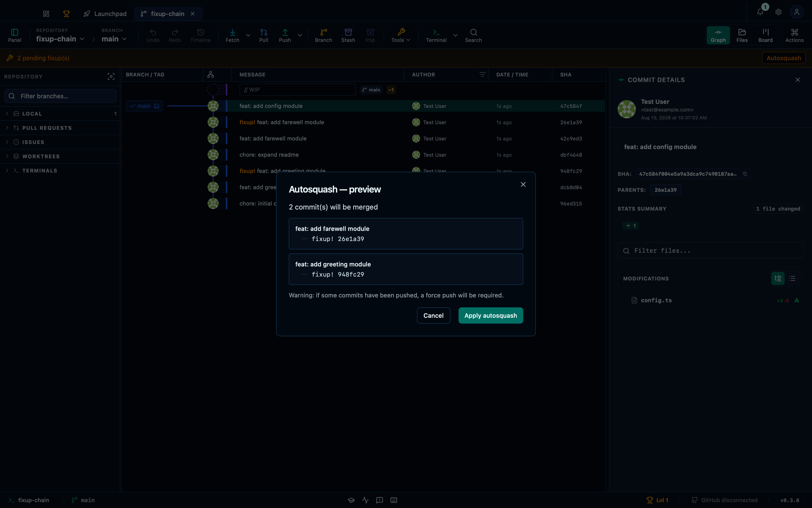Switch modifications to list view
812x508 pixels.
click(792, 279)
